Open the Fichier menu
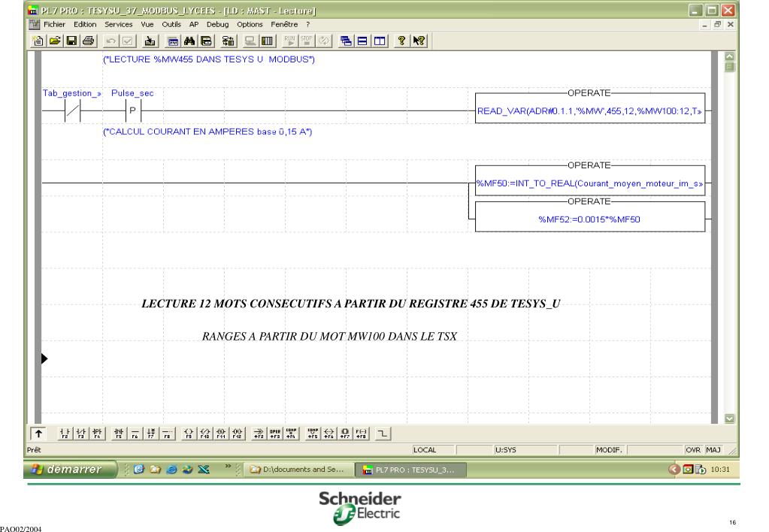769x532 pixels. [x=54, y=24]
